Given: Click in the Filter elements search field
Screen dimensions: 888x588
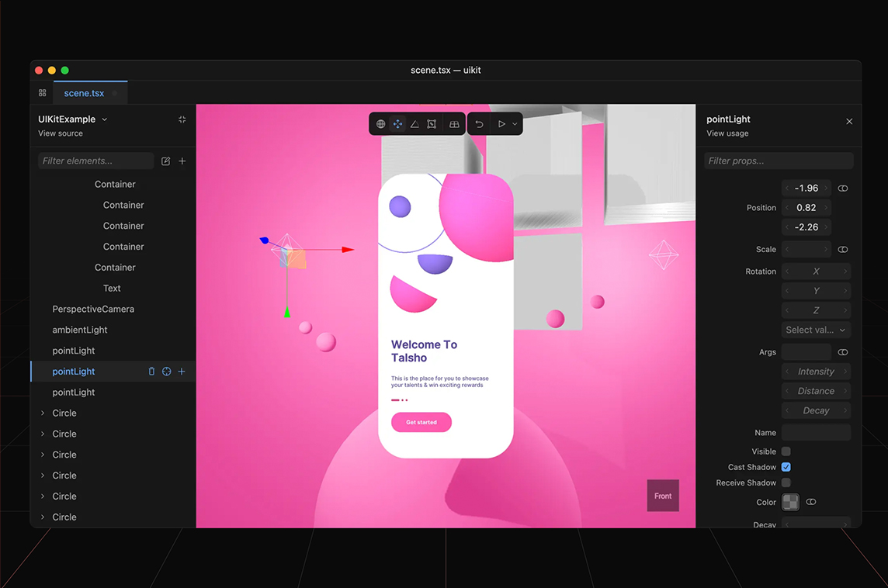Looking at the screenshot, I should pos(95,161).
